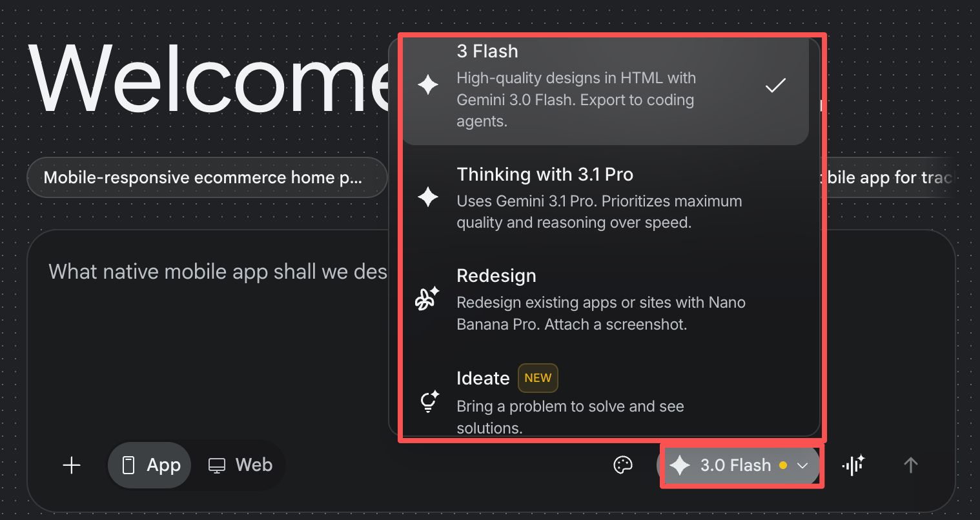
Task: Click the 3 Flash sparkle icon
Action: 428,85
